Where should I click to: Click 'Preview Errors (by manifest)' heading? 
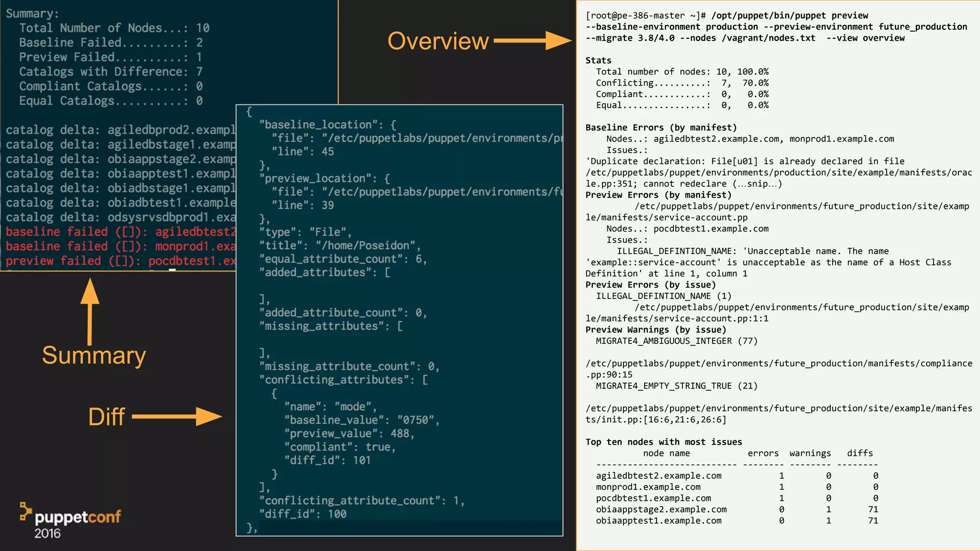point(659,195)
